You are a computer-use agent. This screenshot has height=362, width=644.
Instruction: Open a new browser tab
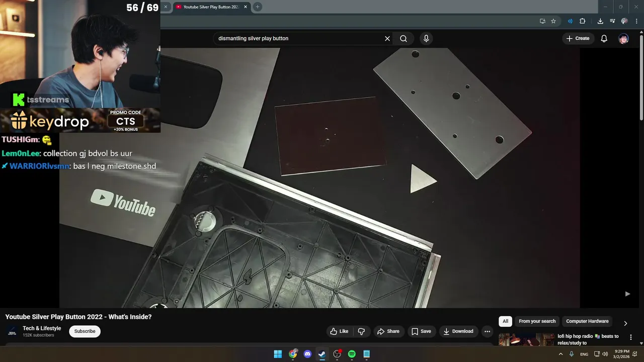coord(257,7)
